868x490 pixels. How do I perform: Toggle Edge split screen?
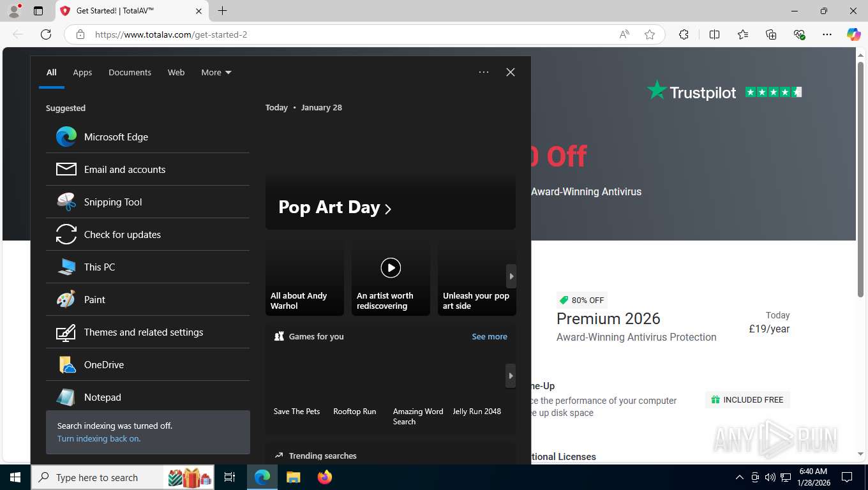pyautogui.click(x=714, y=34)
